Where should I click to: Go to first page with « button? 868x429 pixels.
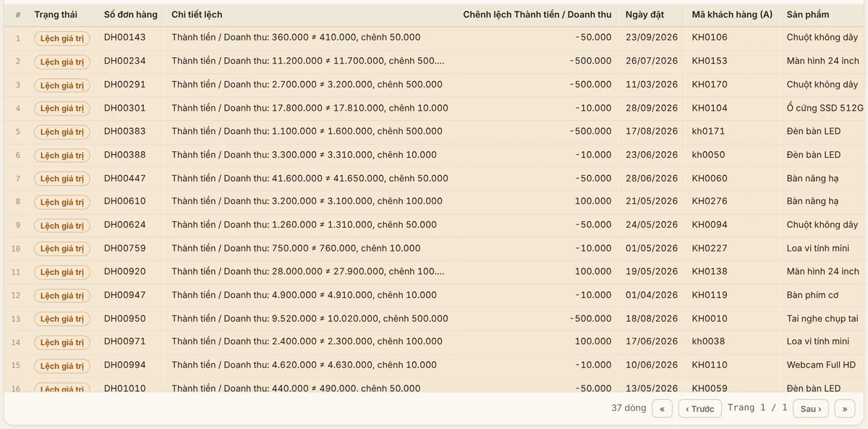(x=662, y=409)
